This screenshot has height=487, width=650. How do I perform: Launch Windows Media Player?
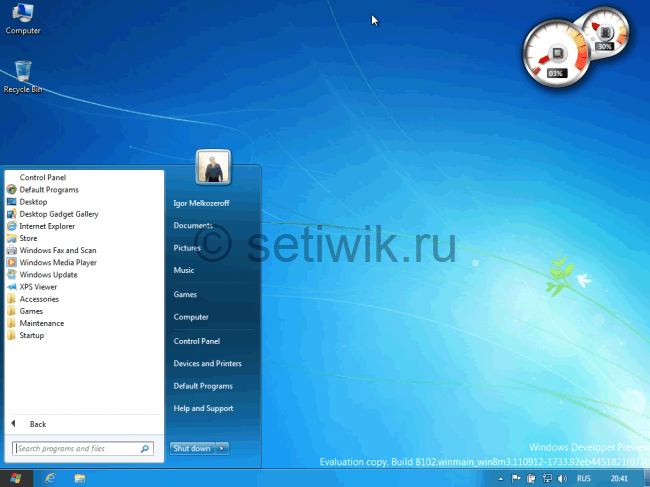57,262
